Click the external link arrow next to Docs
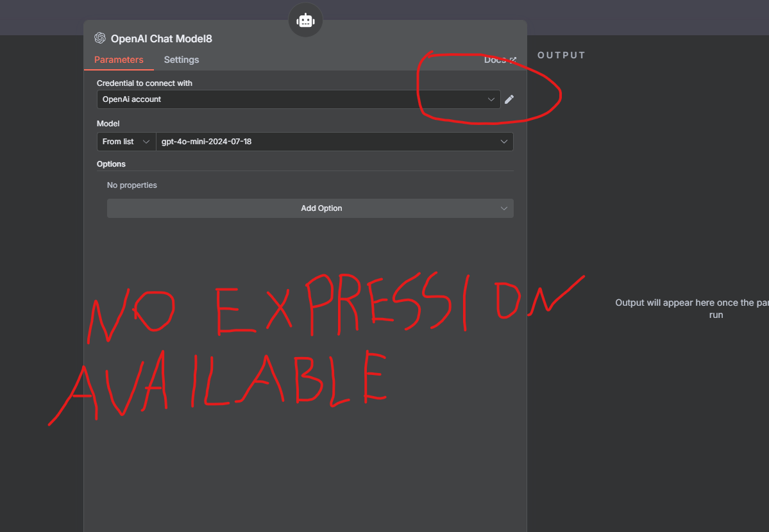This screenshot has height=532, width=769. click(x=513, y=60)
